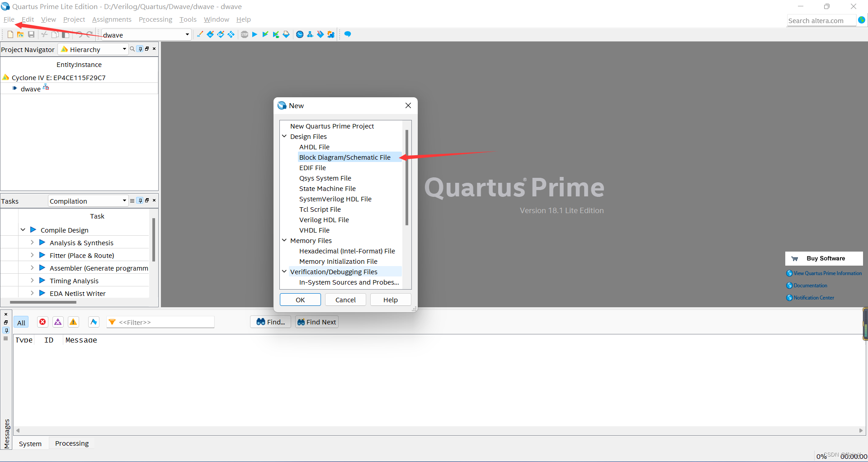The image size is (868, 462).
Task: Start a full compilation from the toolbar
Action: (255, 34)
